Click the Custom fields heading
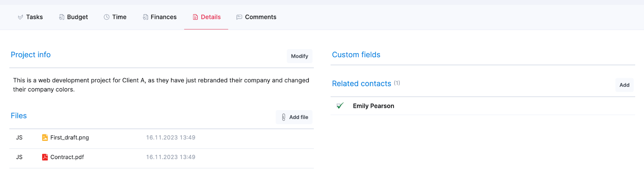The height and width of the screenshot is (178, 644). click(x=356, y=55)
